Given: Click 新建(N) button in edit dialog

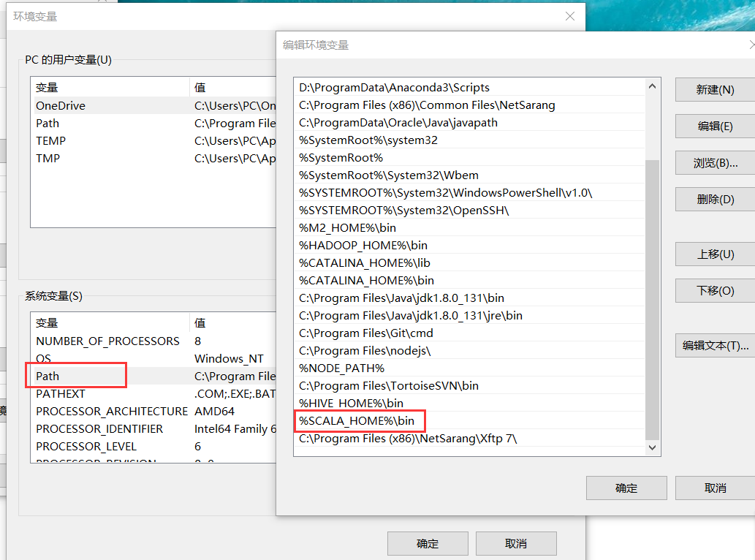Looking at the screenshot, I should point(715,90).
